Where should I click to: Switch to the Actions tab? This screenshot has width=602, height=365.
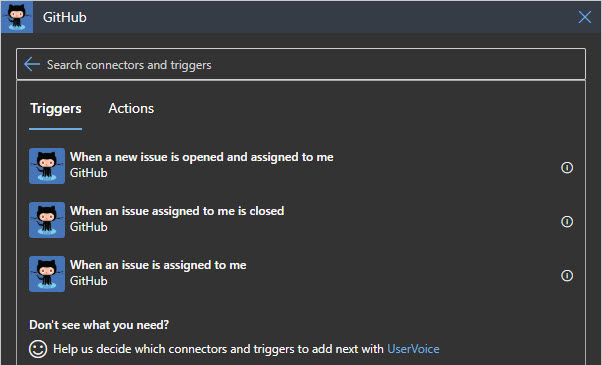131,109
